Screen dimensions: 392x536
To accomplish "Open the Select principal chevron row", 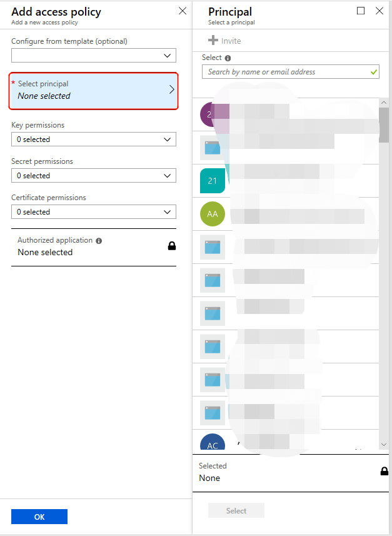I will [94, 90].
